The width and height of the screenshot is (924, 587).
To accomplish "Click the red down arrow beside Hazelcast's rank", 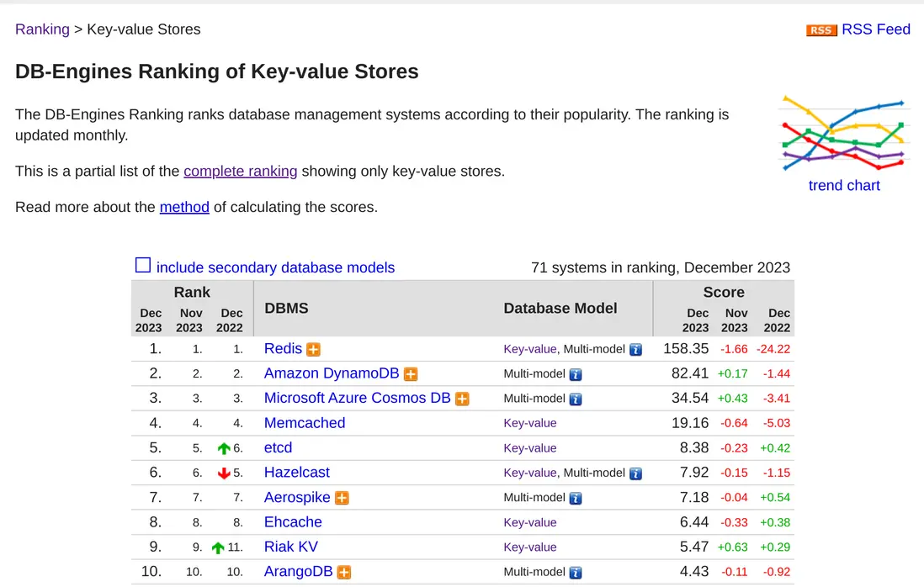I will tap(222, 473).
